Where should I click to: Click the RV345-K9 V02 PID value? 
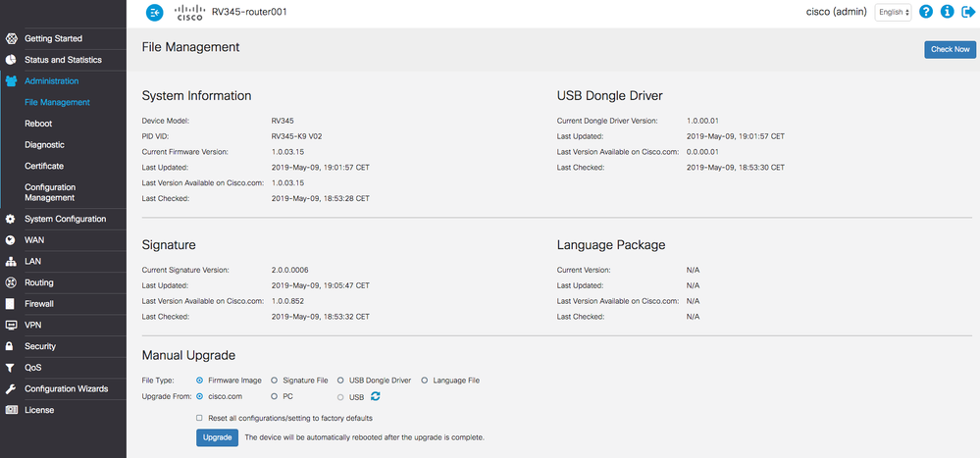297,136
